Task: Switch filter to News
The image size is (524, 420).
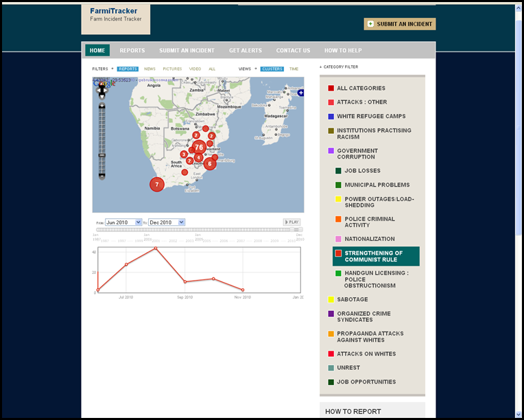Action: tap(150, 69)
